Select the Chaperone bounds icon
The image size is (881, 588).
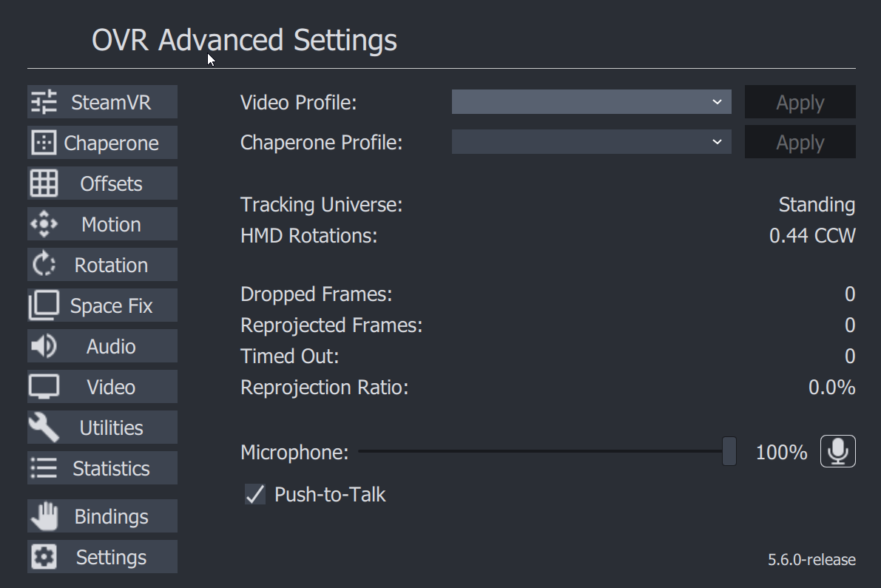click(44, 143)
